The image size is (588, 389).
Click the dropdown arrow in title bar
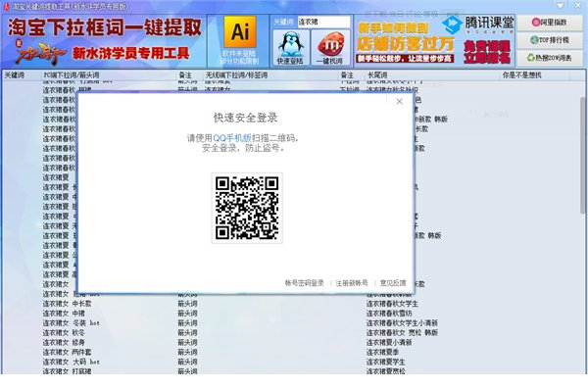(561, 6)
